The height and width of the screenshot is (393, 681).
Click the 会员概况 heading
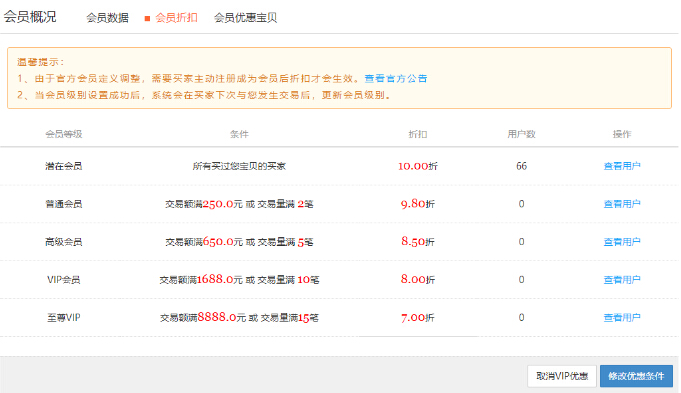click(30, 17)
